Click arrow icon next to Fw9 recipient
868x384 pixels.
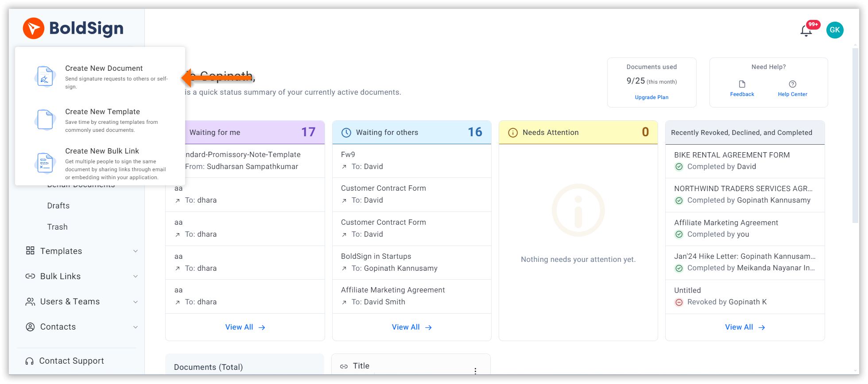pyautogui.click(x=344, y=167)
